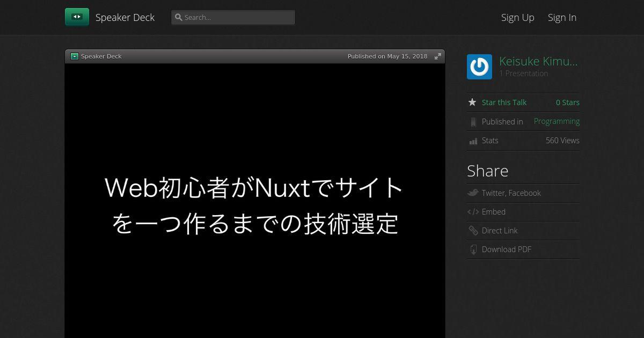Click the 0 Stars count

568,102
